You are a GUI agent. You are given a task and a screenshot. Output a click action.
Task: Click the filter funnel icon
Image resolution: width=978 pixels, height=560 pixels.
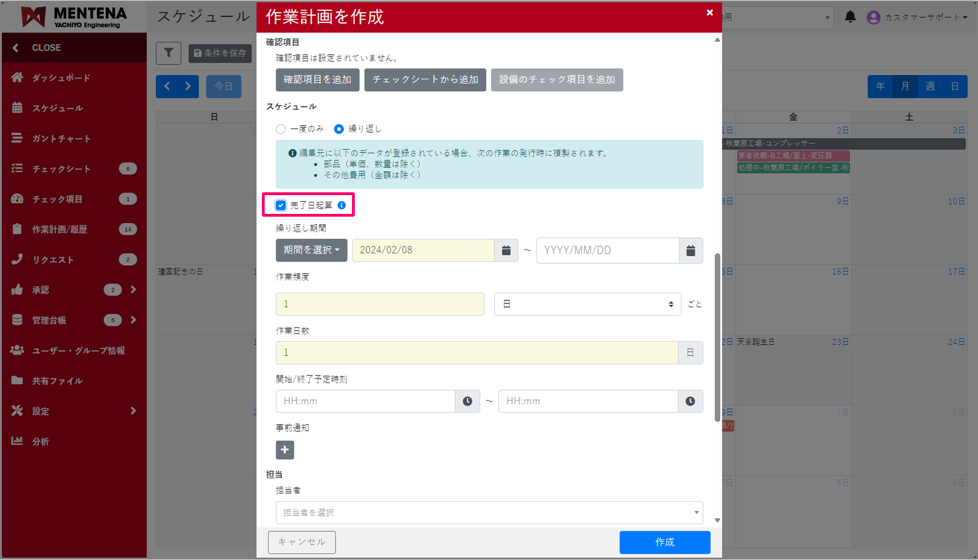point(168,53)
